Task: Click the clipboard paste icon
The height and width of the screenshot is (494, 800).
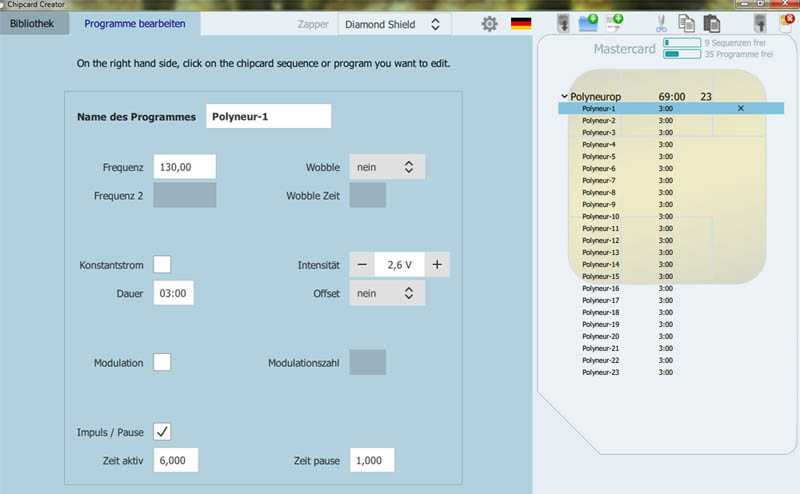Action: click(x=711, y=23)
